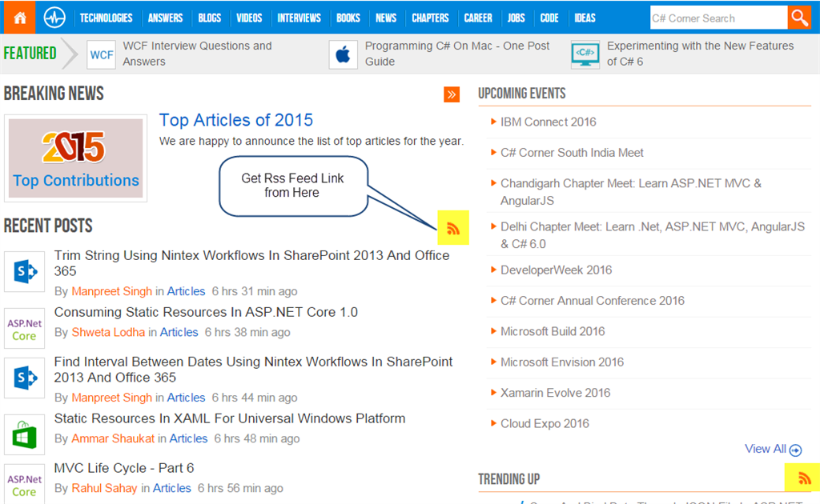Click ASP.Net Core icon beside Consuming Static Resources
Screen dimensions: 820x504
click(25, 329)
